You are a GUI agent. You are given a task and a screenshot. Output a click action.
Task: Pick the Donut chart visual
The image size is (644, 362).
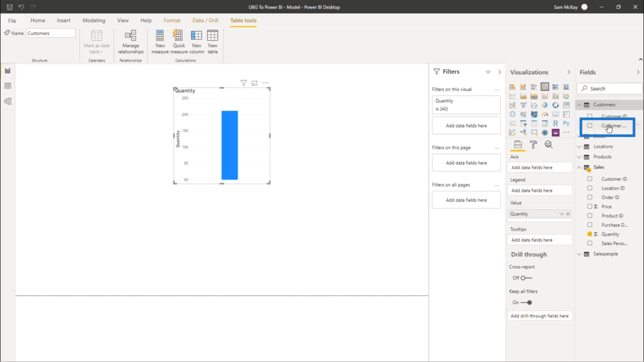pos(555,105)
